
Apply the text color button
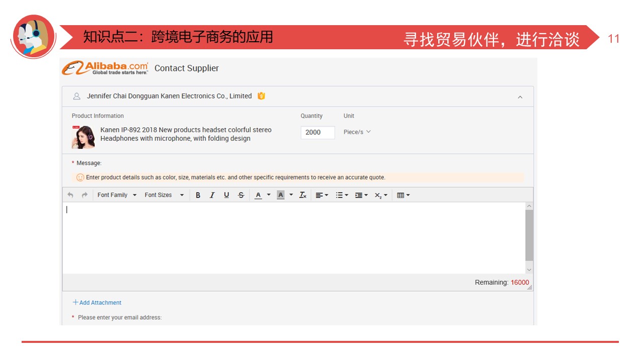pyautogui.click(x=258, y=195)
